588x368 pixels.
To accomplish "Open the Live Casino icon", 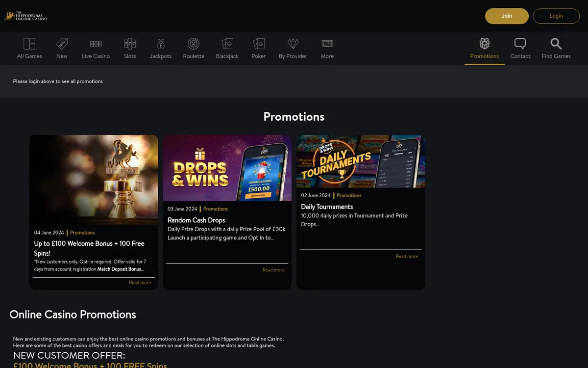I will coord(96,44).
